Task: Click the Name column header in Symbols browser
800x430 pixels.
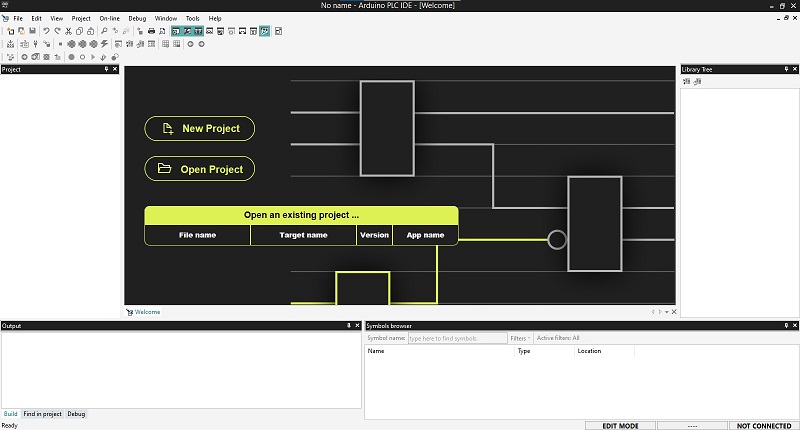Action: pos(439,351)
